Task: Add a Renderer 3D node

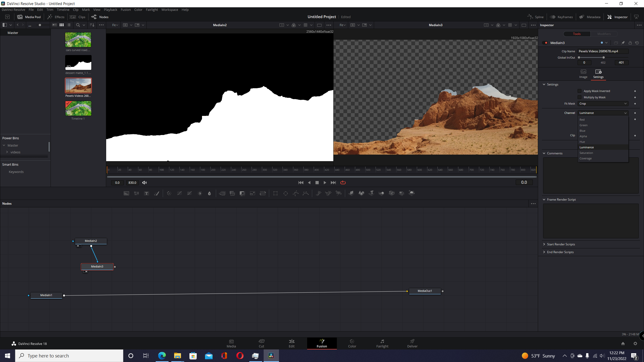Action: (412, 193)
